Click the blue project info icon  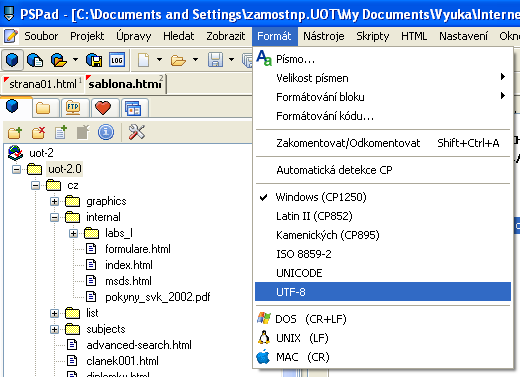click(106, 132)
